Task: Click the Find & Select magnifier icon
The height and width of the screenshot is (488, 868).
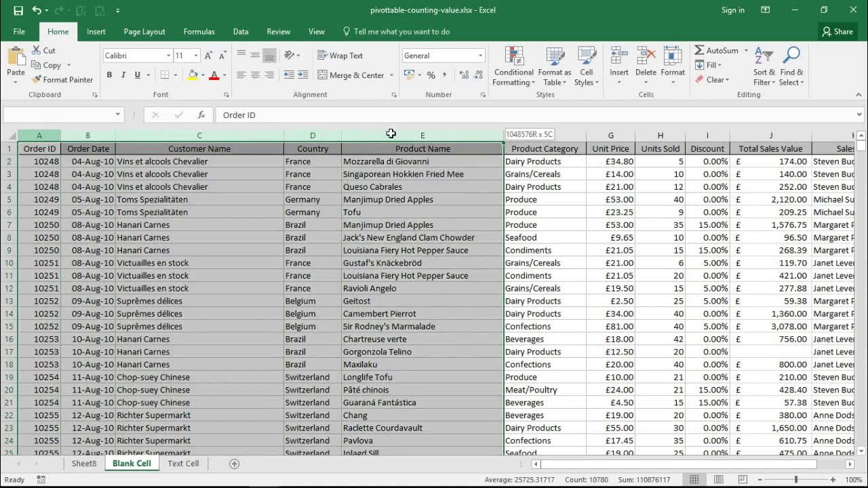Action: [x=791, y=57]
